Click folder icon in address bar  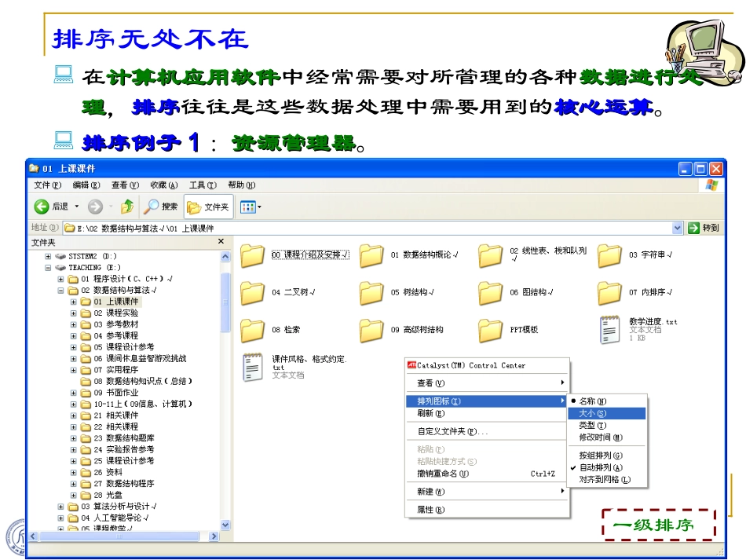[70, 228]
